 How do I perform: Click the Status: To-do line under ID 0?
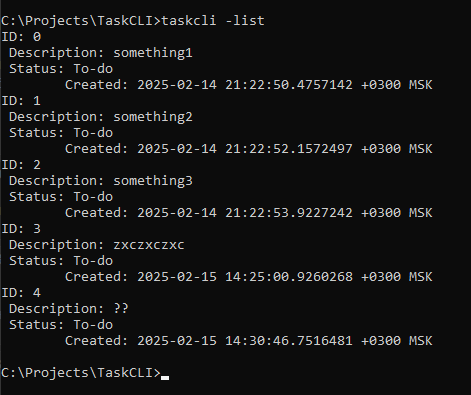pos(61,69)
